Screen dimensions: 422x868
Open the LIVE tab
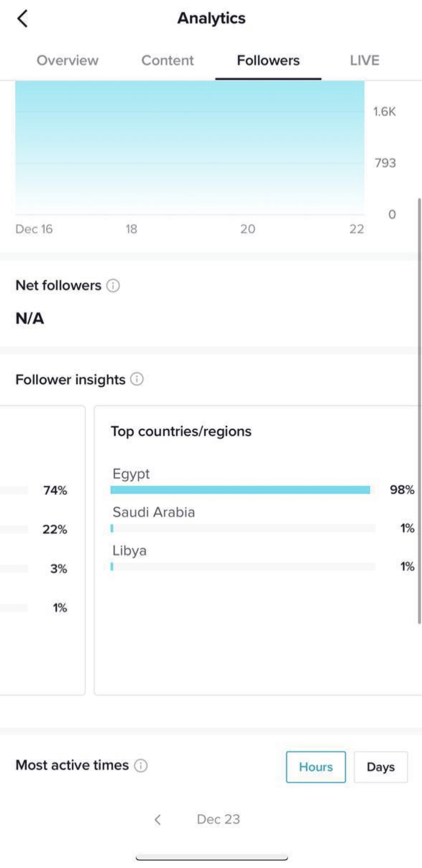click(x=365, y=60)
